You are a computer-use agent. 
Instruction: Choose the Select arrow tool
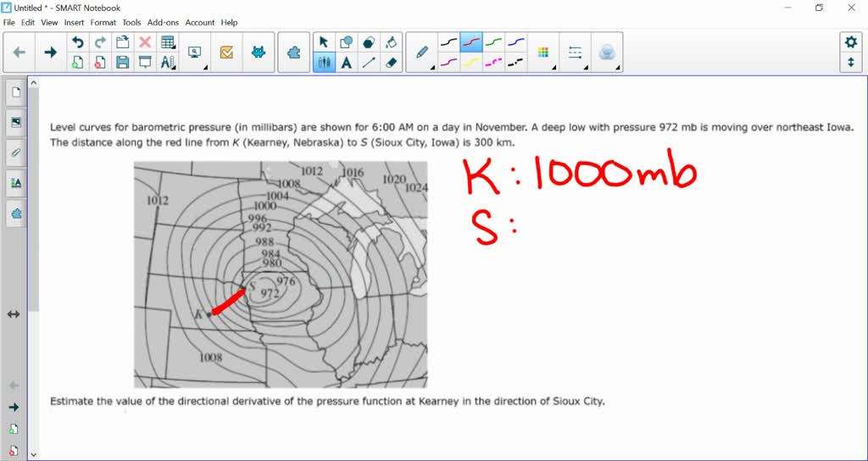pos(324,42)
